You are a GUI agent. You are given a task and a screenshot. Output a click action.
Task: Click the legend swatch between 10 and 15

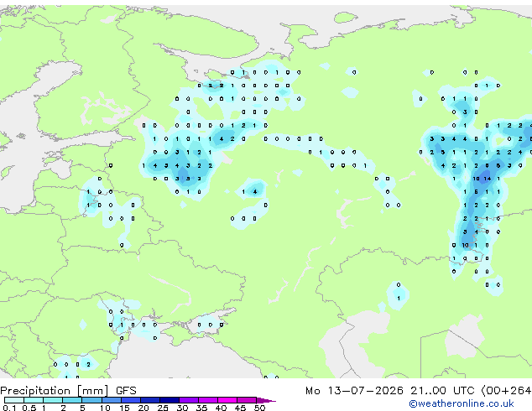point(111,400)
